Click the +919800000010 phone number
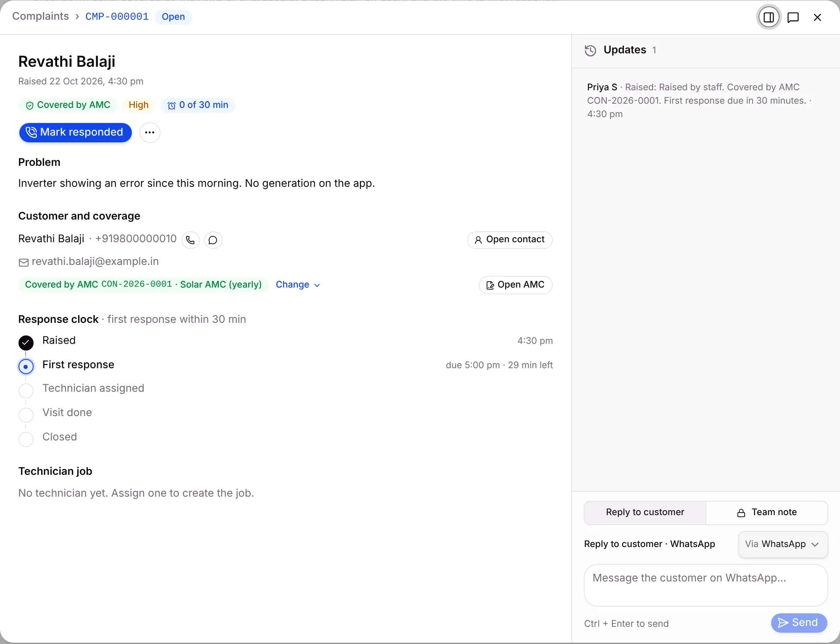Image resolution: width=840 pixels, height=644 pixels. click(x=136, y=239)
